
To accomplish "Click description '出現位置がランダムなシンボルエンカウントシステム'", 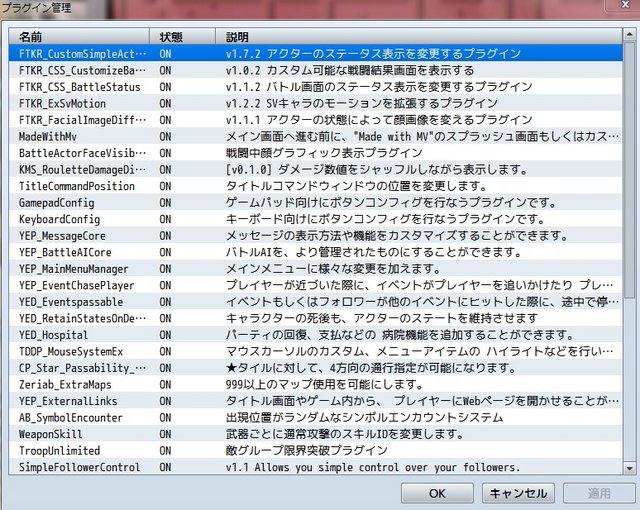I will 364,417.
